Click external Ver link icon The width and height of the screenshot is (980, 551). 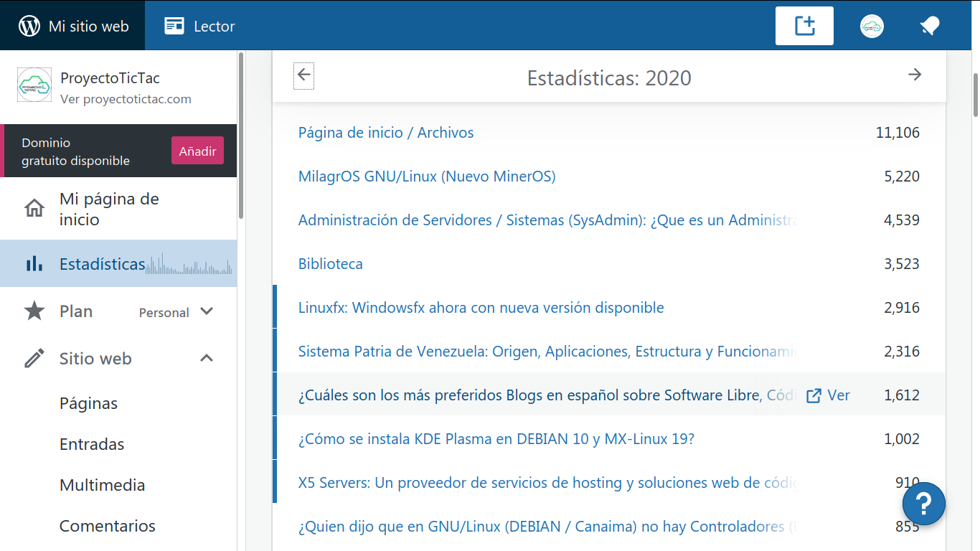pyautogui.click(x=814, y=395)
